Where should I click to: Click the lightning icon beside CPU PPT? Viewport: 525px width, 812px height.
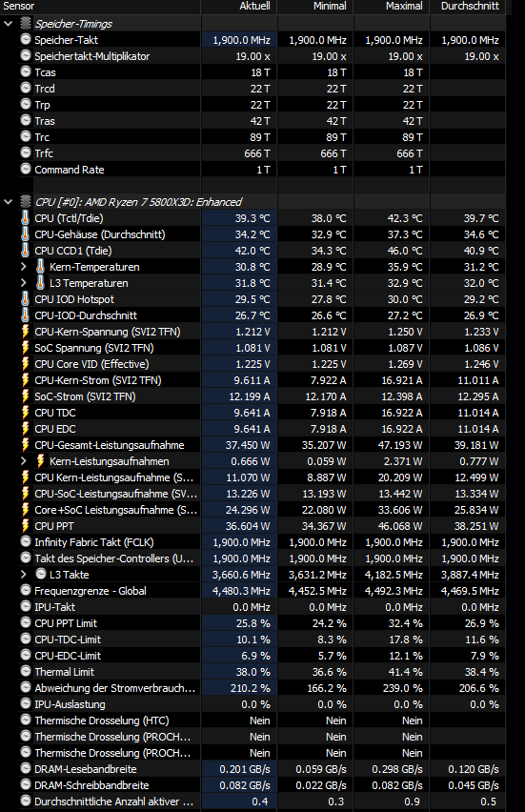26,526
